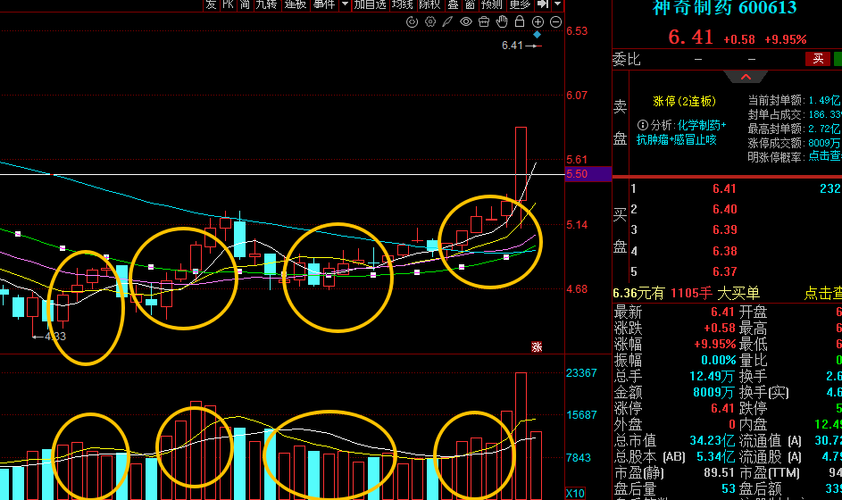Click the 金额 8009万 value
This screenshot has width=842, height=500.
[713, 392]
